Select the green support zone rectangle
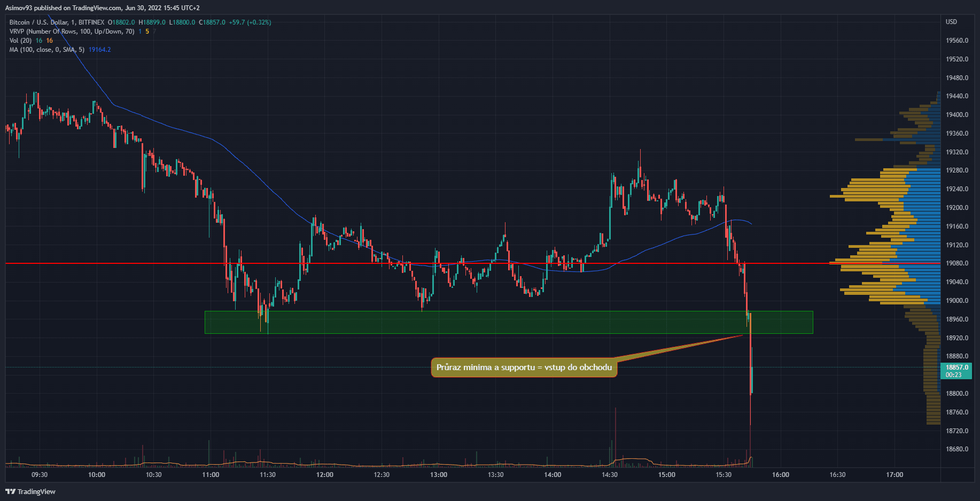 point(508,322)
